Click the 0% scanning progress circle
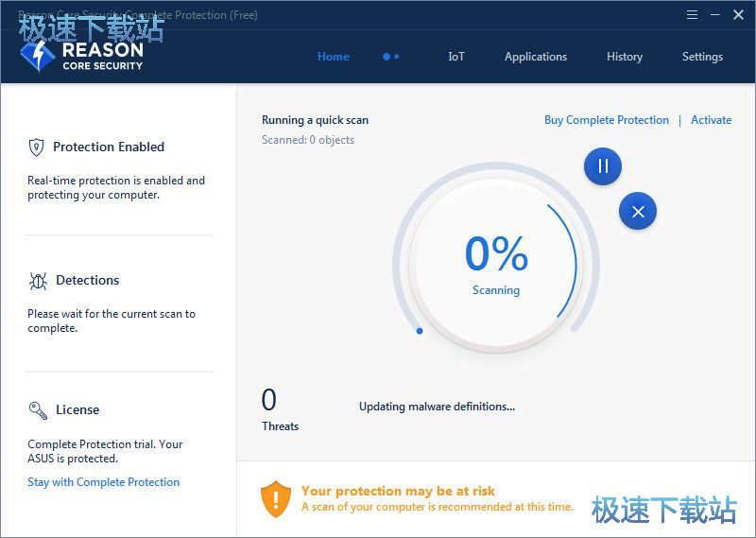Screen dimensions: 756x538 [496, 264]
